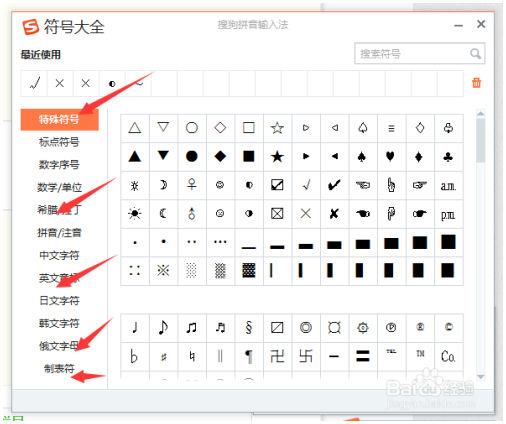506x424 pixels.
Task: Pick the recently used check mark symbol
Action: (34, 83)
